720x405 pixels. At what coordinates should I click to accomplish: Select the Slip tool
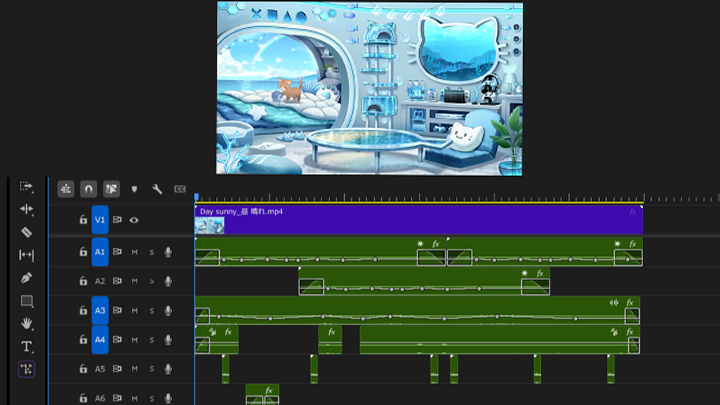(26, 255)
